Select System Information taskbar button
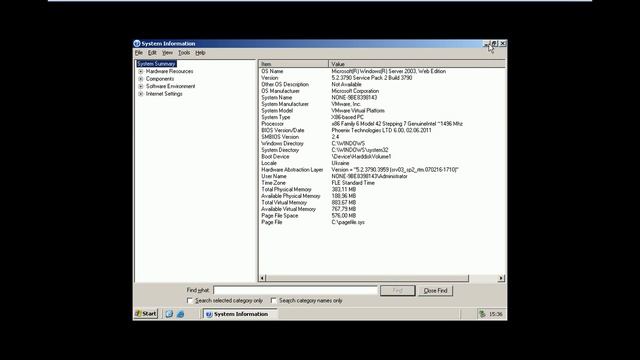The image size is (640, 360). coord(240,314)
